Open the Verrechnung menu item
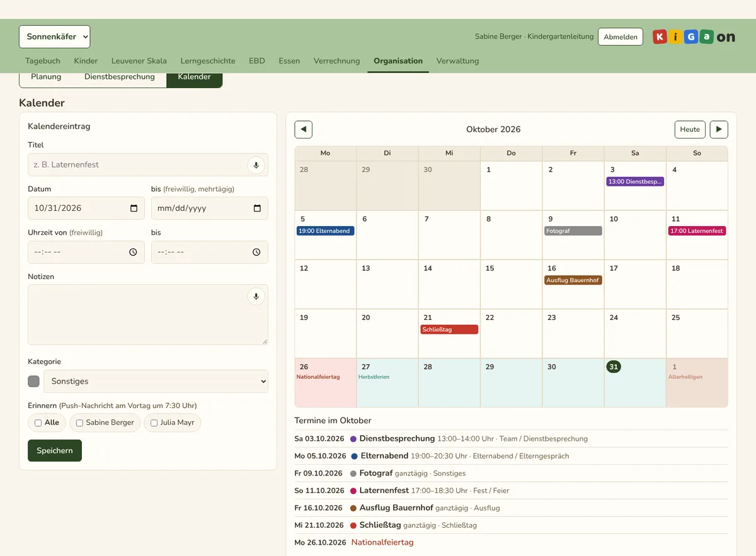Screen dimensions: 756x556 tap(337, 61)
